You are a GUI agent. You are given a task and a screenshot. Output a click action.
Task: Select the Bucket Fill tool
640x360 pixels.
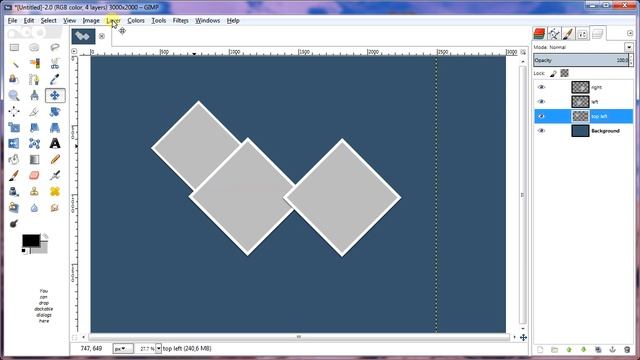pos(14,159)
